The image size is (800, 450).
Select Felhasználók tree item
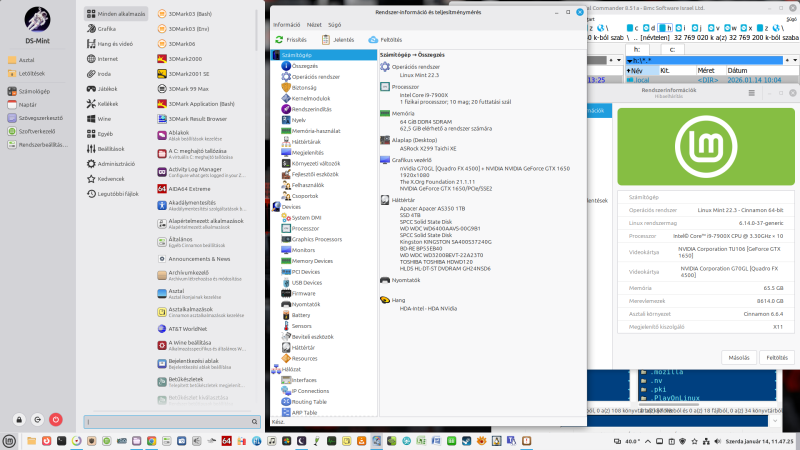(303, 185)
